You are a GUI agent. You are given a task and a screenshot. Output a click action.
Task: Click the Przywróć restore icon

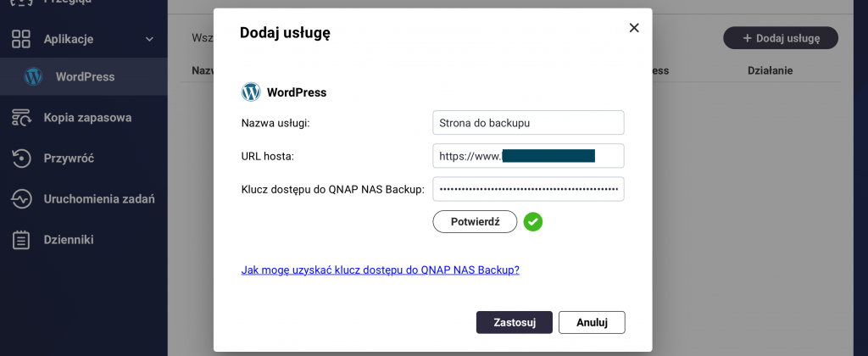point(21,159)
